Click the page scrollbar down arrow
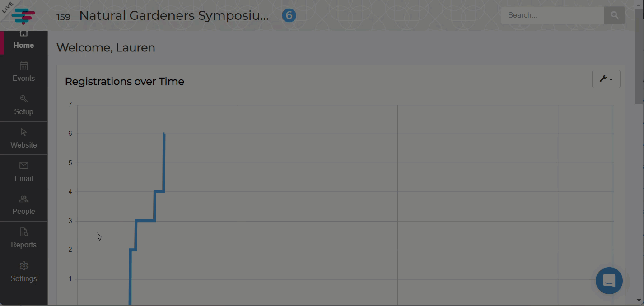644x306 pixels. coord(639,300)
